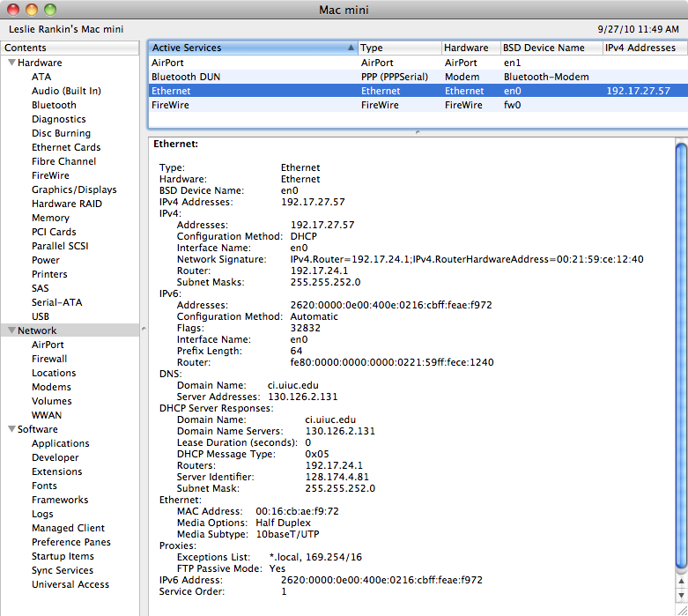This screenshot has height=616, width=688.
Task: Select Managed Client item
Action: [69, 528]
